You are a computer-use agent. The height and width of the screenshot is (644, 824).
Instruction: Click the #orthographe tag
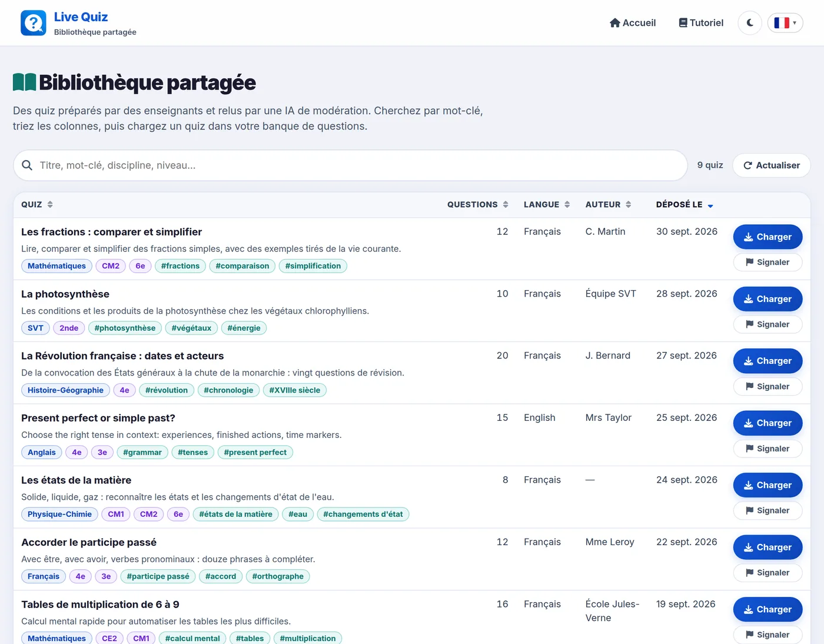click(x=278, y=576)
